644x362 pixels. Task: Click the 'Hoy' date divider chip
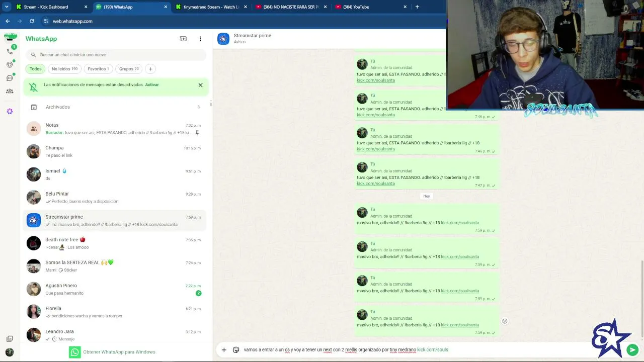(427, 196)
